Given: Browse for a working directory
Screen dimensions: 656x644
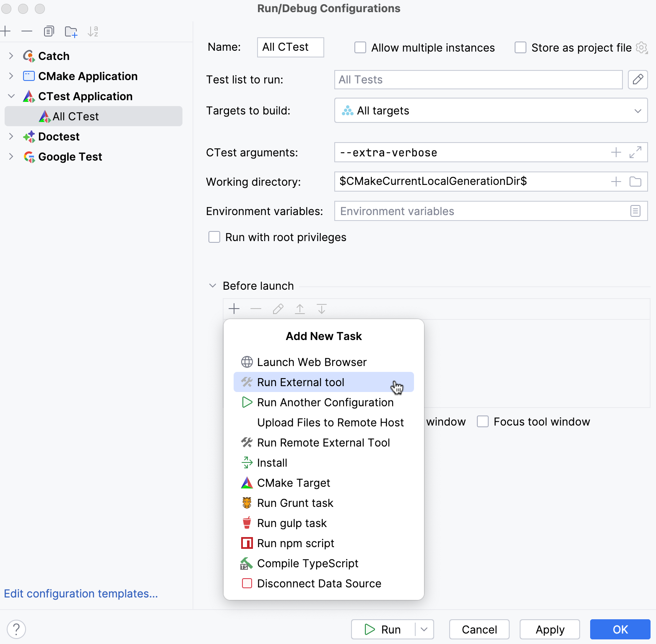Looking at the screenshot, I should 635,182.
